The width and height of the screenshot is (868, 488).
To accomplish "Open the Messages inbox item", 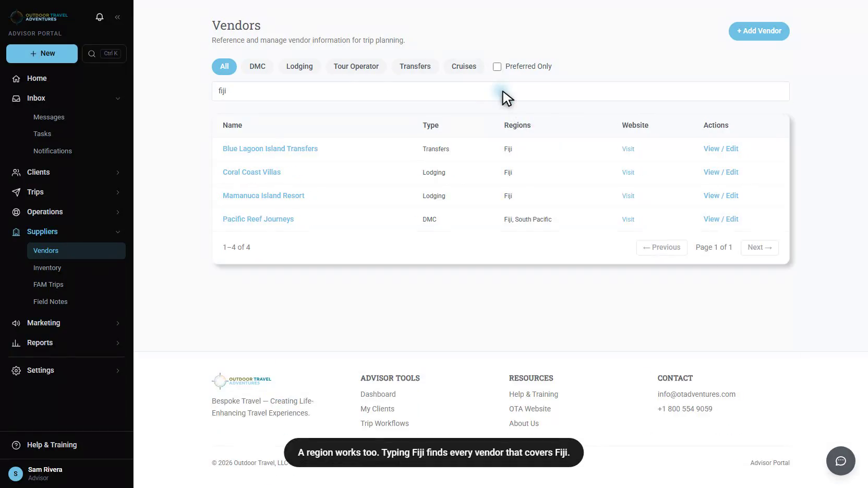I will click(x=49, y=117).
